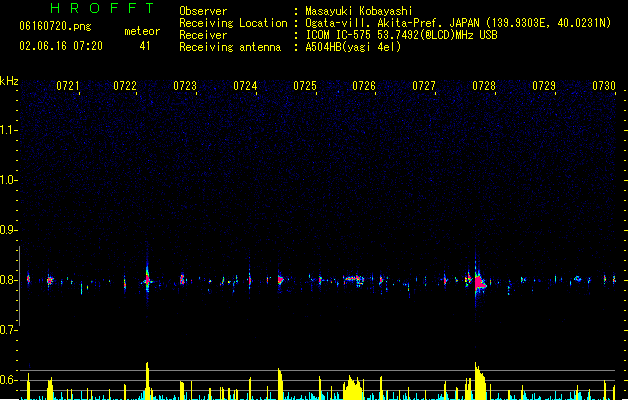Click the 'meteor' count label
629x400 pixels.
(142, 31)
